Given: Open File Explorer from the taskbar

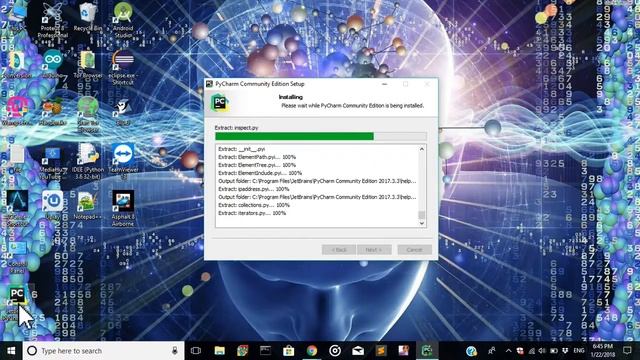Looking at the screenshot, I should pos(220,351).
